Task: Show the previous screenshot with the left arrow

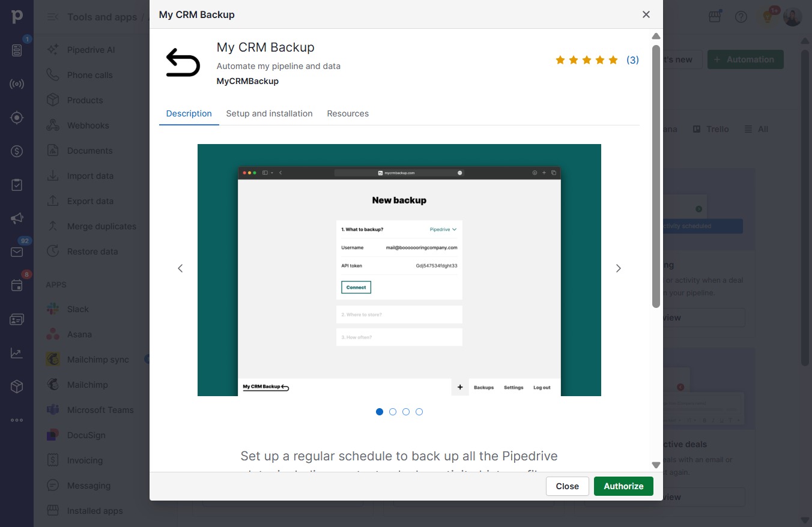Action: pyautogui.click(x=180, y=268)
